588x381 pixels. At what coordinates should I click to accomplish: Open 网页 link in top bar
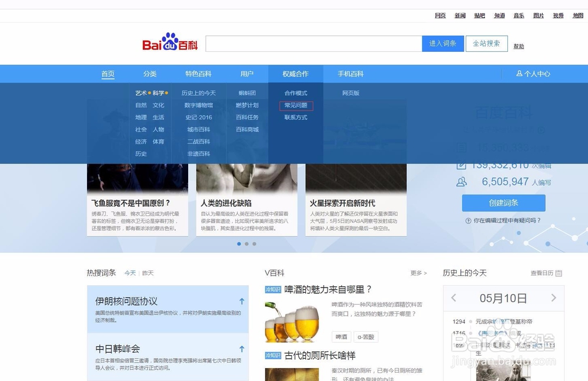point(440,15)
